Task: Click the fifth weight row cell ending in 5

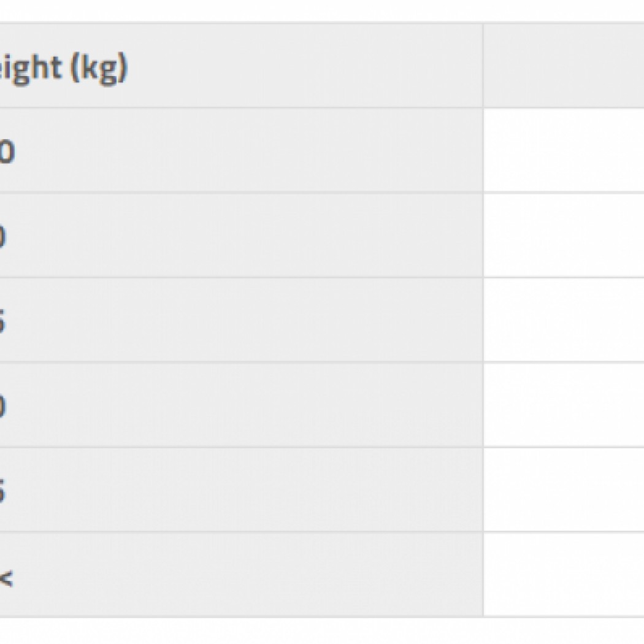Action: point(239,489)
